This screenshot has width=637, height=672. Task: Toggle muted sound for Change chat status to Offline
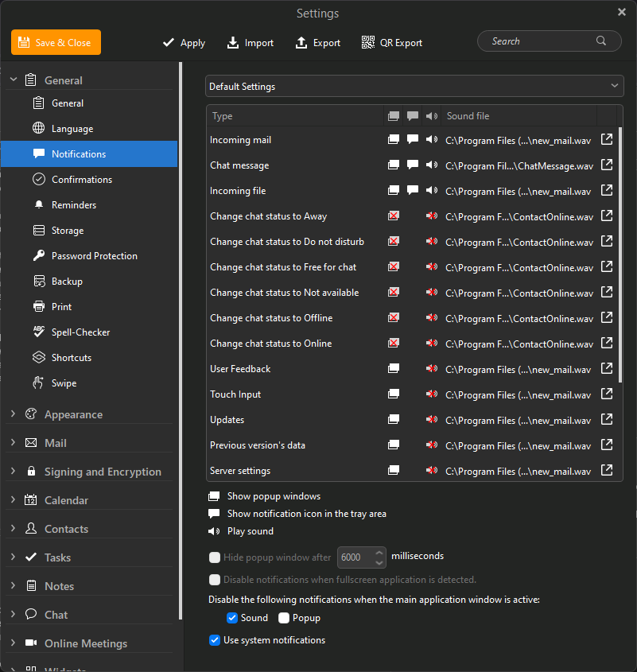[x=432, y=317]
